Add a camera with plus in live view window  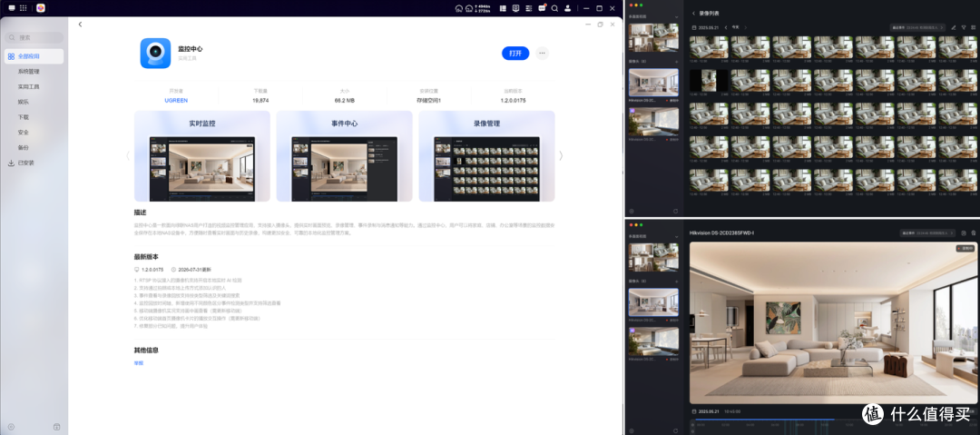coord(676,282)
